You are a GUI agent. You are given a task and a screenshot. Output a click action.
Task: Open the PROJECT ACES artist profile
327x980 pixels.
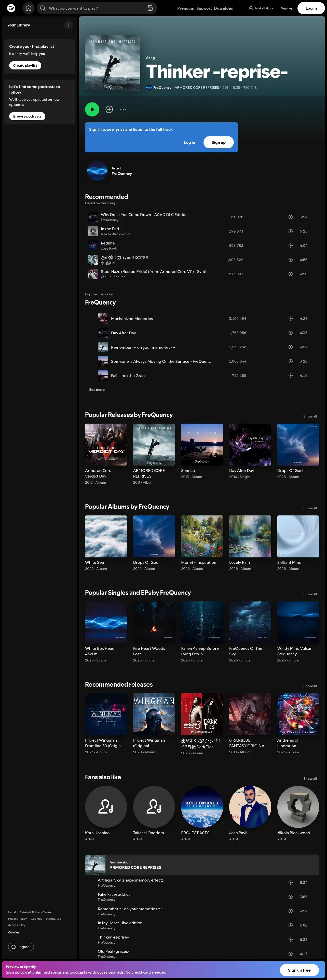[202, 814]
